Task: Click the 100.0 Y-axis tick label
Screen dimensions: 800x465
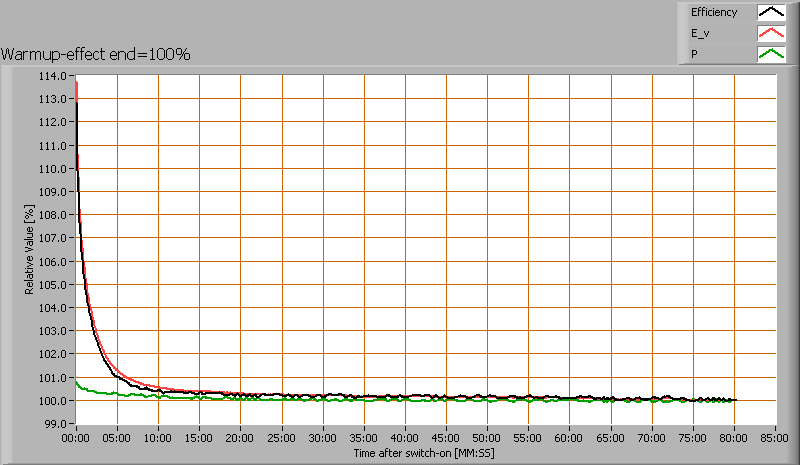Action: click(x=53, y=401)
